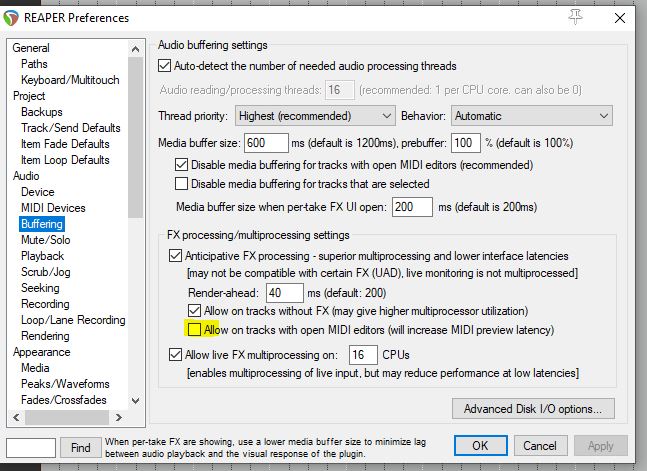Click the Find button
The width and height of the screenshot is (647, 471).
[80, 447]
